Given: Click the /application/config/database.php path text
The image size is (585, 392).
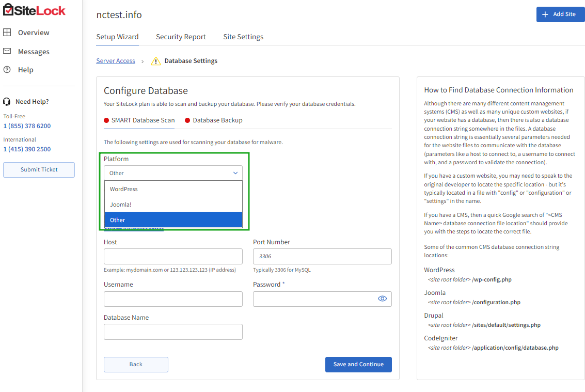Looking at the screenshot, I should tap(515, 348).
